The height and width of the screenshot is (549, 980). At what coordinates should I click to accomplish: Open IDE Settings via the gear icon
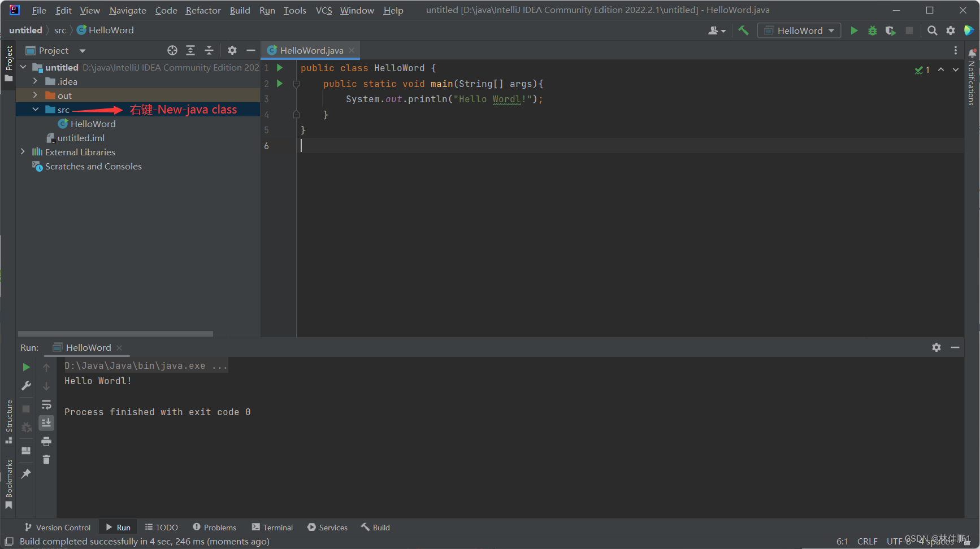pyautogui.click(x=950, y=30)
